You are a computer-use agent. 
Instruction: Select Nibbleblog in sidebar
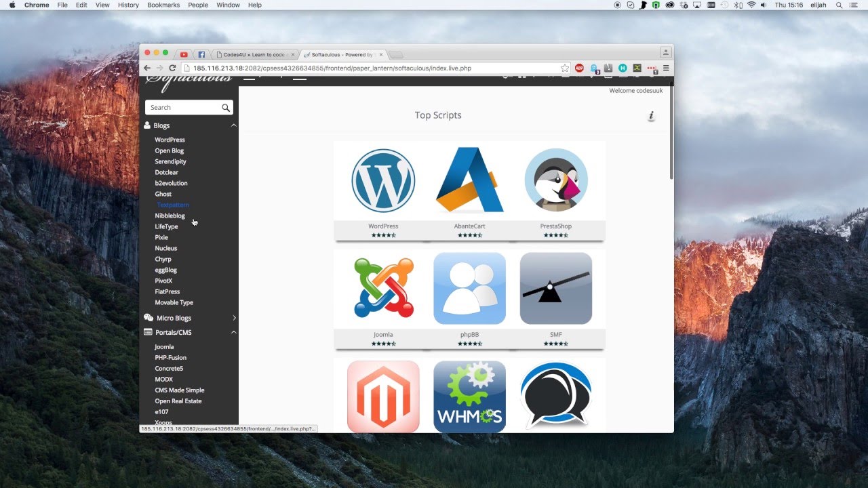pos(170,216)
